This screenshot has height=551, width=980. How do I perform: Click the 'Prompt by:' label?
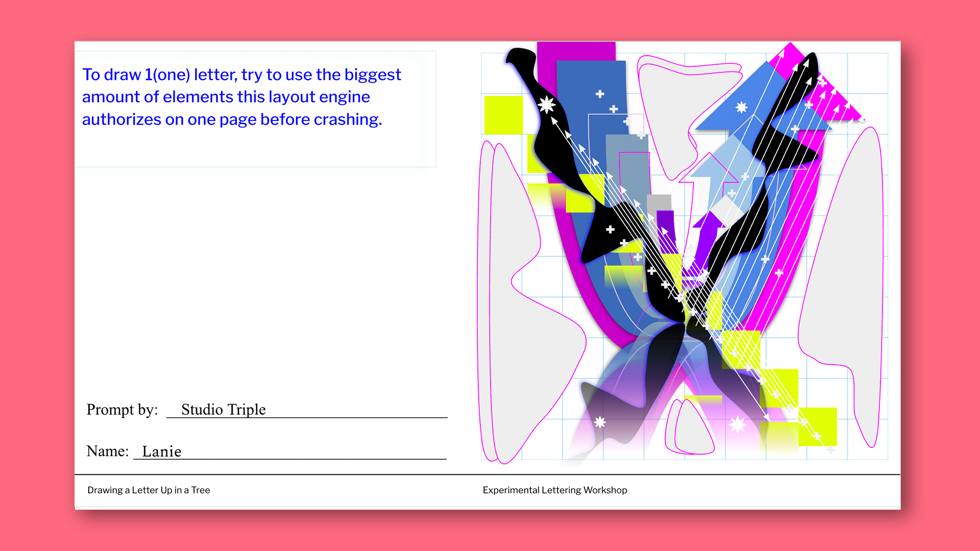click(x=122, y=410)
